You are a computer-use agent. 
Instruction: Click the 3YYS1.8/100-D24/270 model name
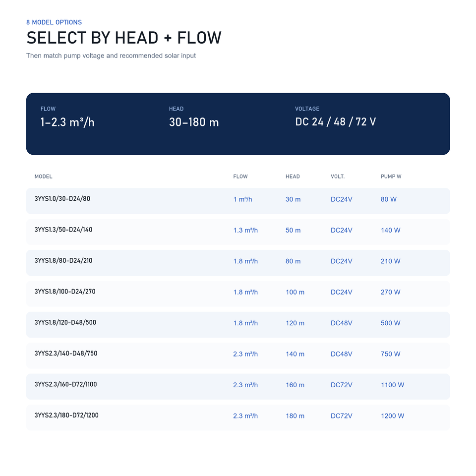(64, 292)
